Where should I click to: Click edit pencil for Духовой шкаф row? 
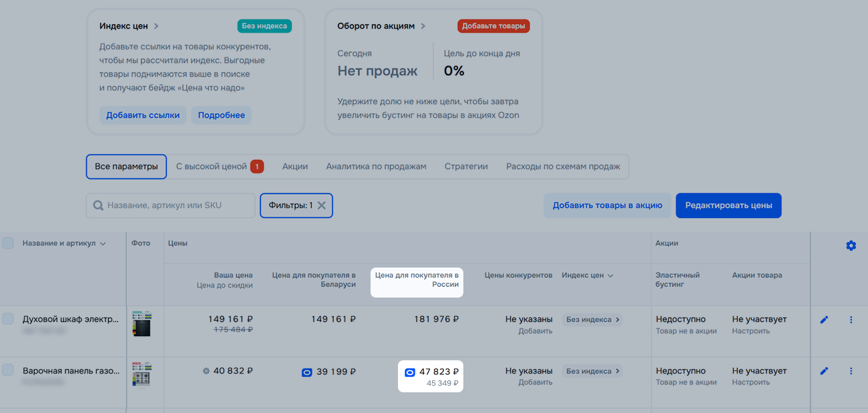(x=824, y=320)
